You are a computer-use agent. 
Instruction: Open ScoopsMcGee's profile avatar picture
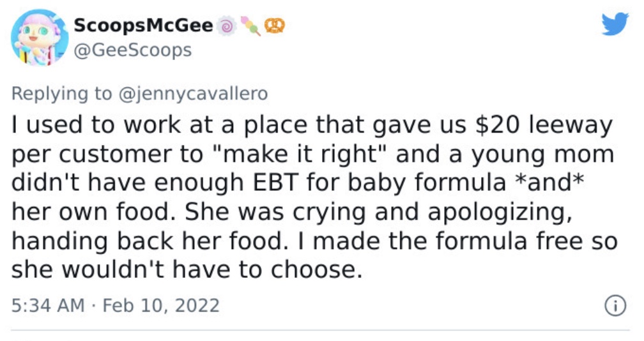tap(40, 37)
